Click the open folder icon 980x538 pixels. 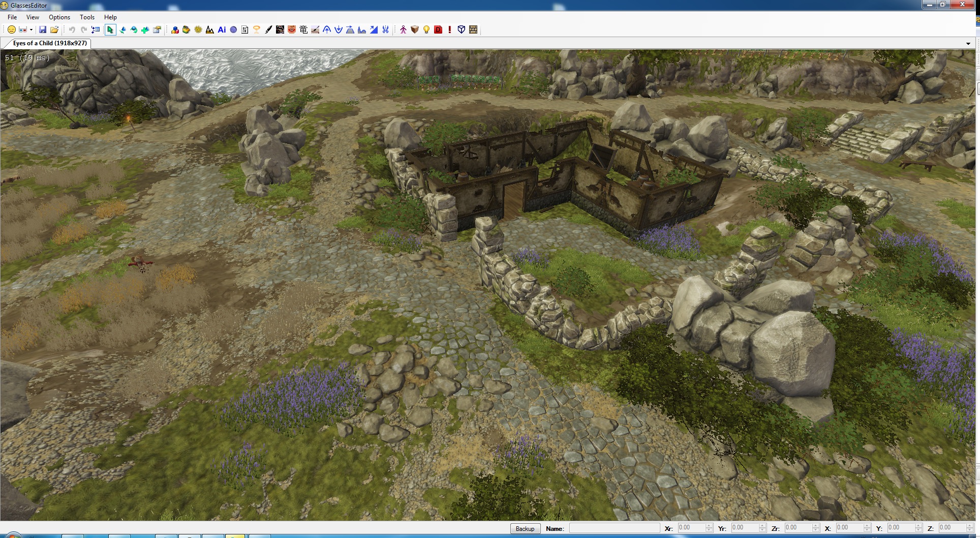pyautogui.click(x=54, y=30)
